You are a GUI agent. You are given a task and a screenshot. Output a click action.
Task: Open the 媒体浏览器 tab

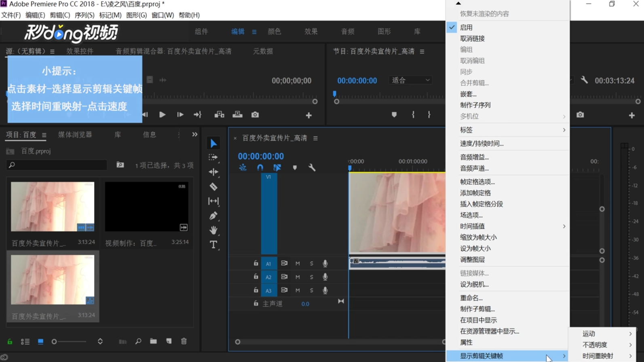click(75, 135)
